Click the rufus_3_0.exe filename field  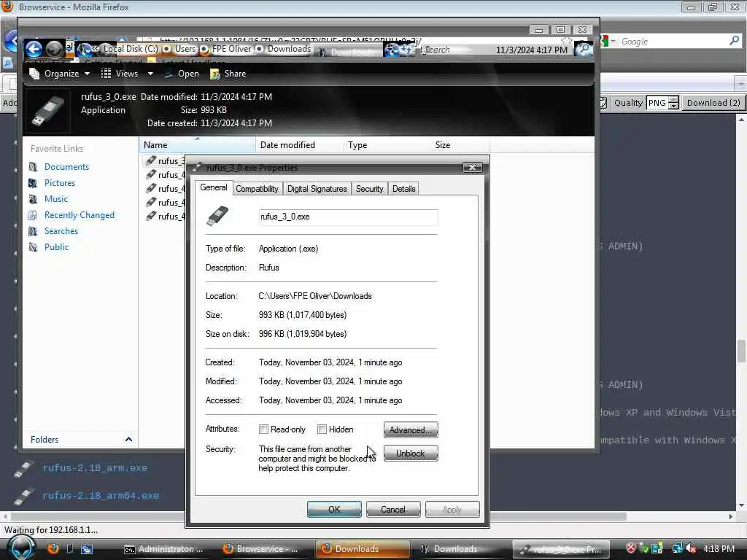click(348, 217)
